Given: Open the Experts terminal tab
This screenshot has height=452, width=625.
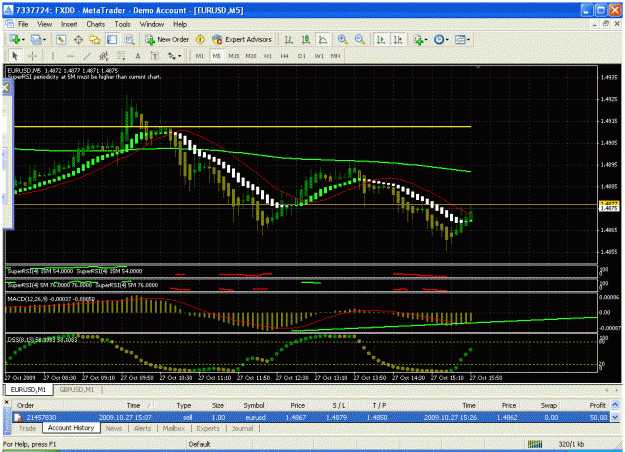Looking at the screenshot, I should (208, 428).
